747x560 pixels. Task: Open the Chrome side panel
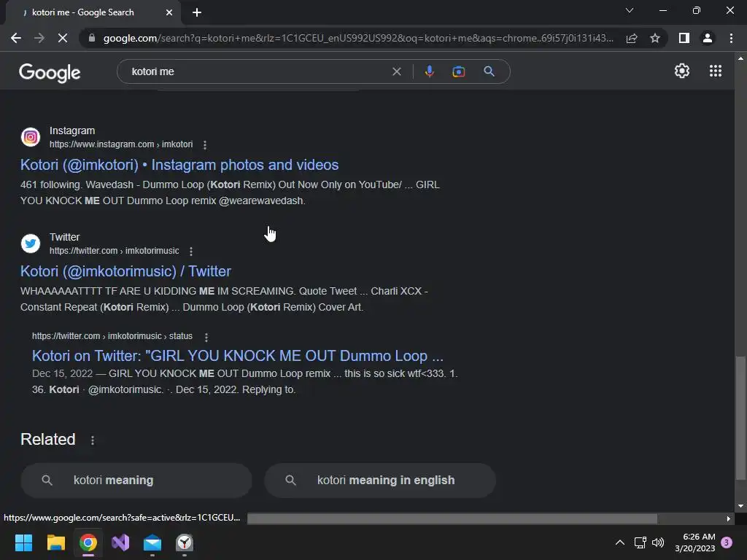click(x=684, y=38)
